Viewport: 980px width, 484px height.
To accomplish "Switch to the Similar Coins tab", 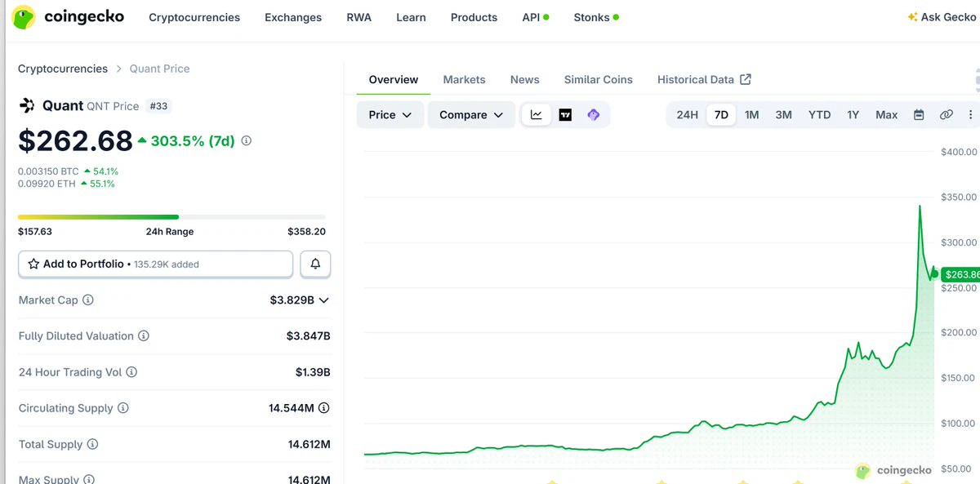I will tap(599, 79).
